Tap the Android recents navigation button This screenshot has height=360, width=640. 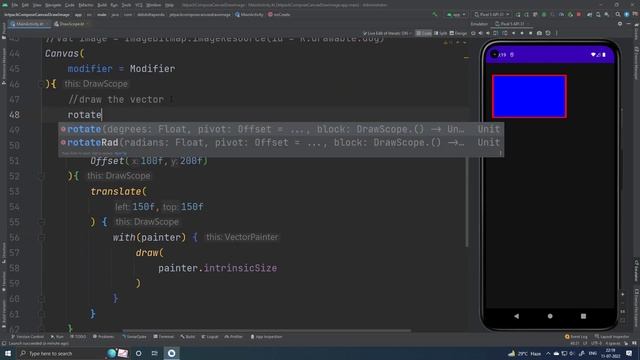[x=583, y=316]
